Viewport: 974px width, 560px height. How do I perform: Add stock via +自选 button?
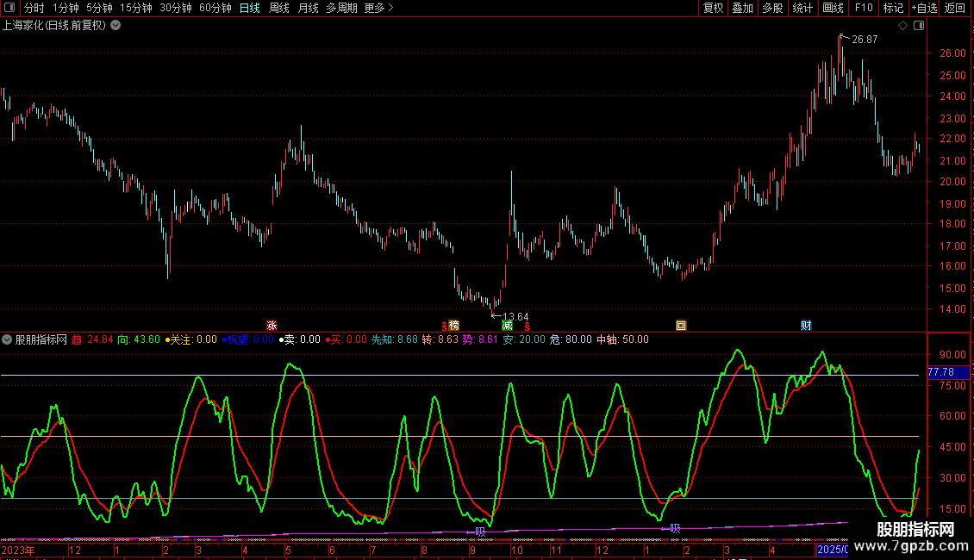tap(924, 8)
